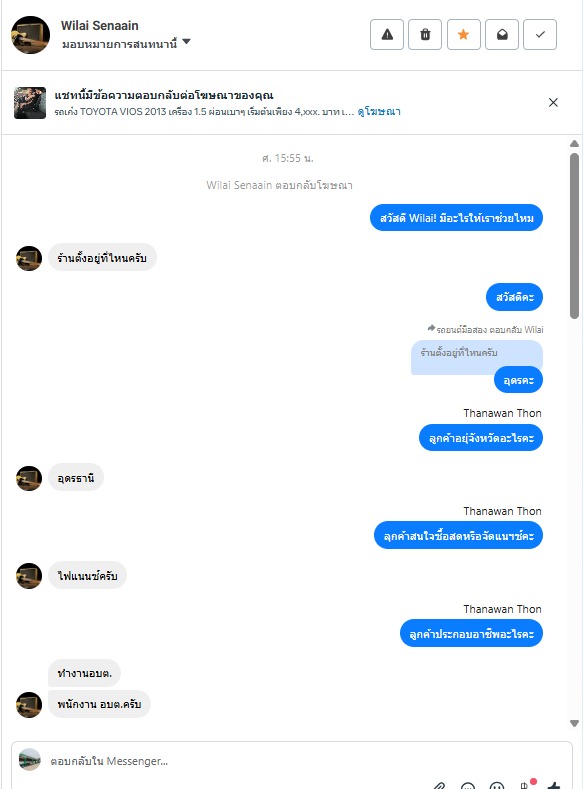Mark conversation unread with envelope icon
The image size is (583, 789).
(x=502, y=35)
